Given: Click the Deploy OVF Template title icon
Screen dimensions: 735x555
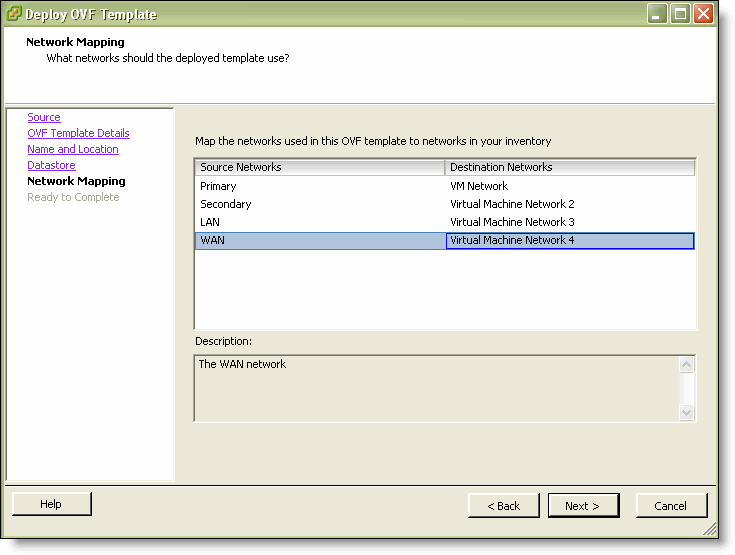Looking at the screenshot, I should 13,13.
